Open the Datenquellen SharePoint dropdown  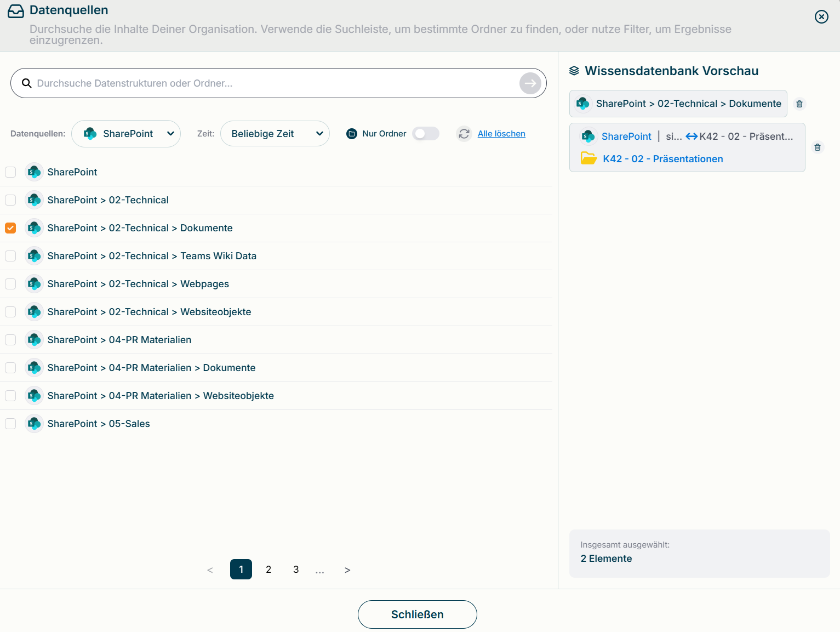[x=126, y=134]
